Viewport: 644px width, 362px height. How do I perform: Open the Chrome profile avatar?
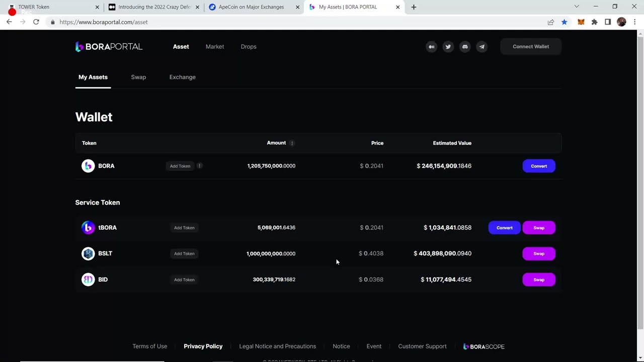point(621,22)
